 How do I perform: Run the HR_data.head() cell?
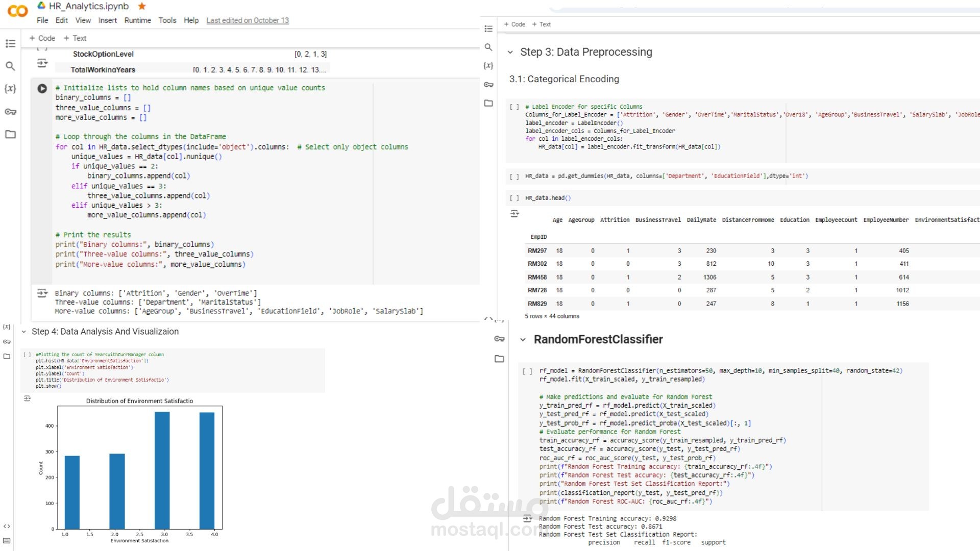coord(514,198)
